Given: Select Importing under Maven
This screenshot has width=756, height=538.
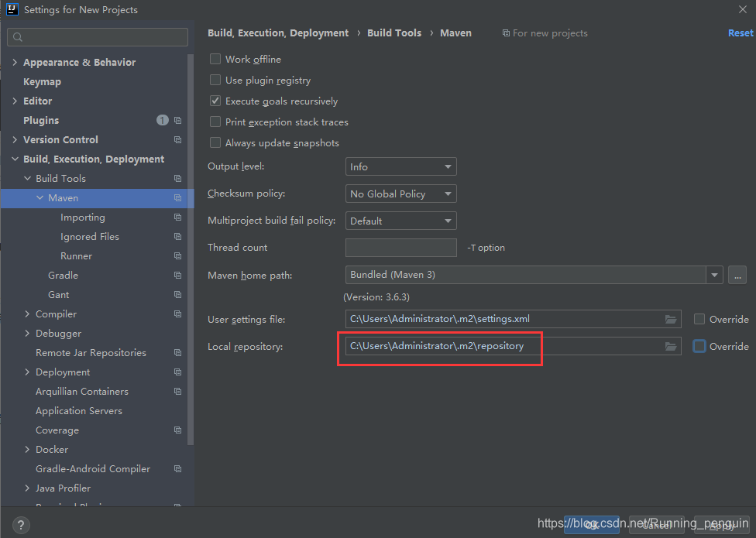Looking at the screenshot, I should pos(82,218).
